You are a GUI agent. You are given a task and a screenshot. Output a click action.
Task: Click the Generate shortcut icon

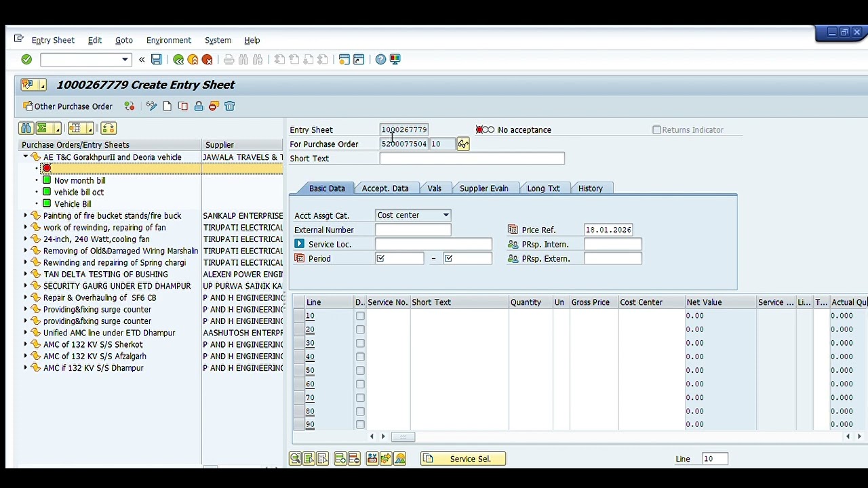pos(359,60)
